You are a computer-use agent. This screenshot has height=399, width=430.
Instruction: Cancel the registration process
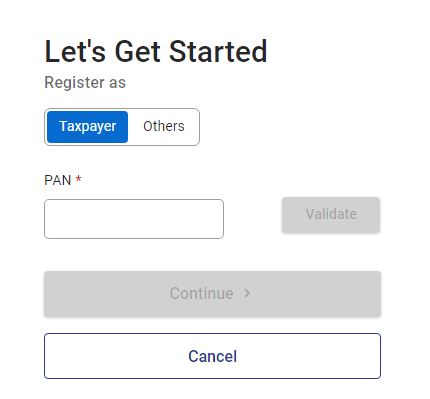(x=212, y=356)
